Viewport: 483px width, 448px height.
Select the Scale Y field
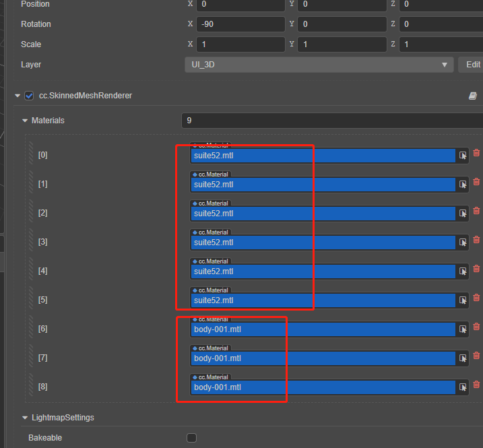pos(342,44)
